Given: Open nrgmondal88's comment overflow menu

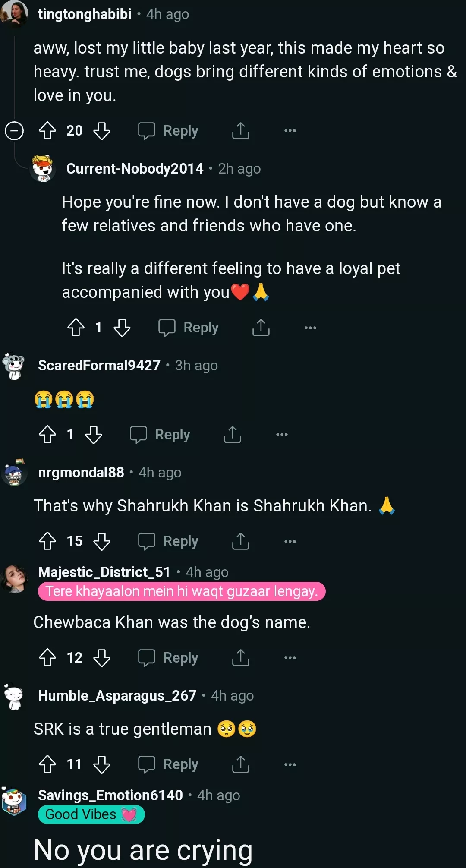Looking at the screenshot, I should pos(290,541).
